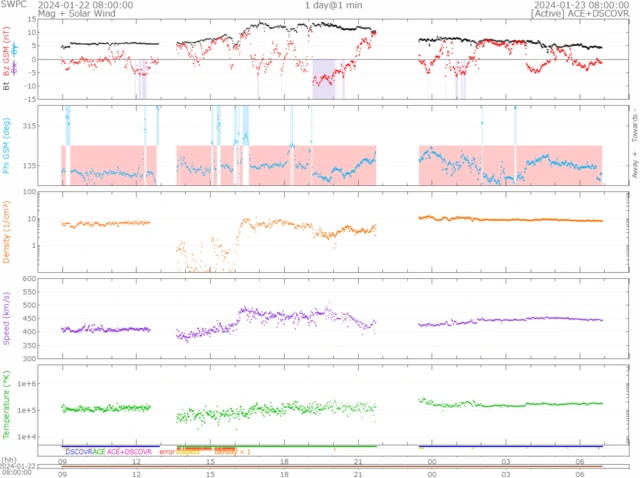Click the 18 hour tick on the time axis

285,461
